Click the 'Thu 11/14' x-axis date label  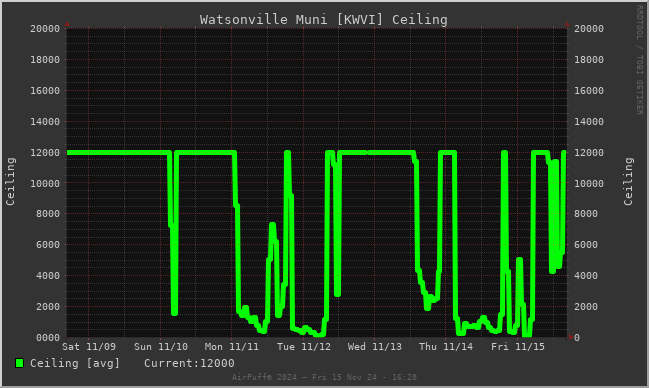point(446,347)
